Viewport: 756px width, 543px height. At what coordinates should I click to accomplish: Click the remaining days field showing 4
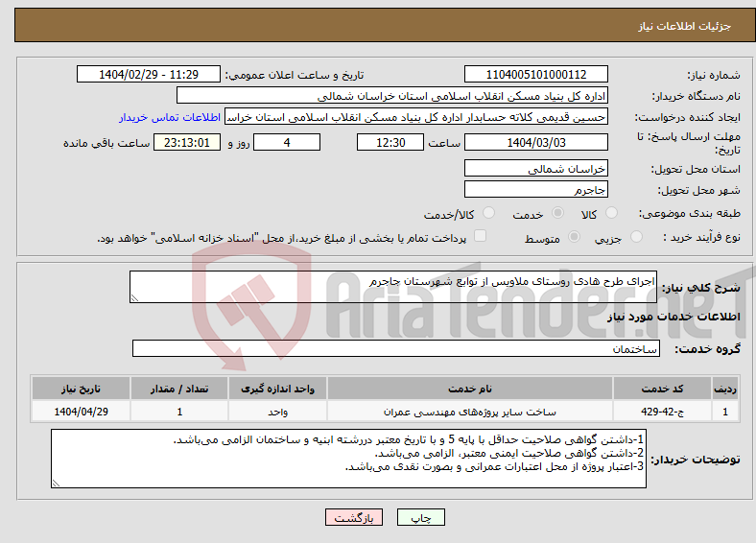tap(287, 142)
